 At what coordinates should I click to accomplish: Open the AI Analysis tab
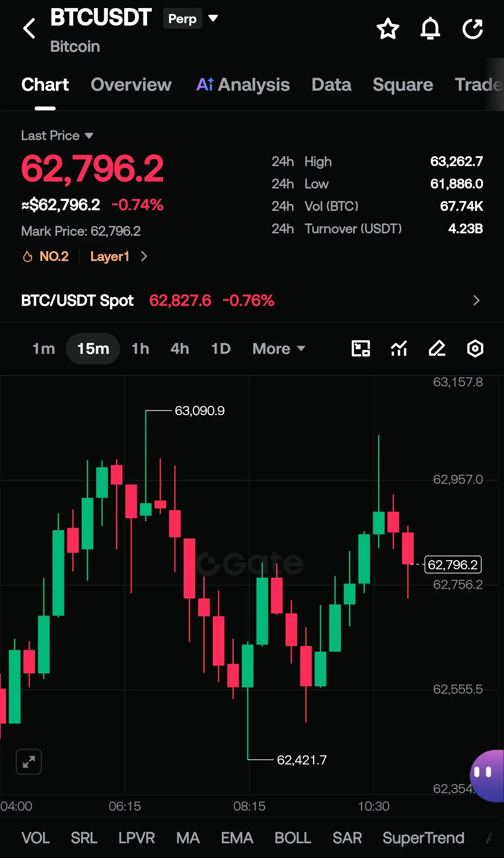click(243, 85)
